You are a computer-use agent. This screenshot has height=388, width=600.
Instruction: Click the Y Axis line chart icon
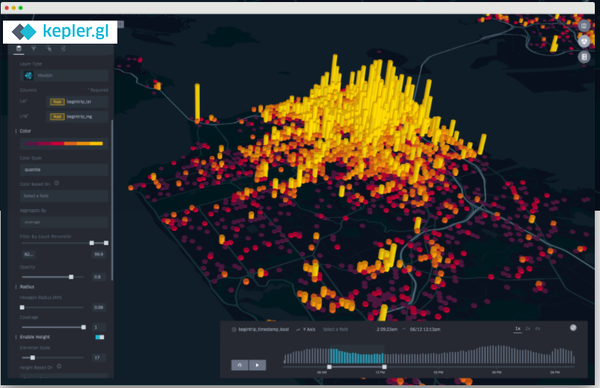pos(298,329)
